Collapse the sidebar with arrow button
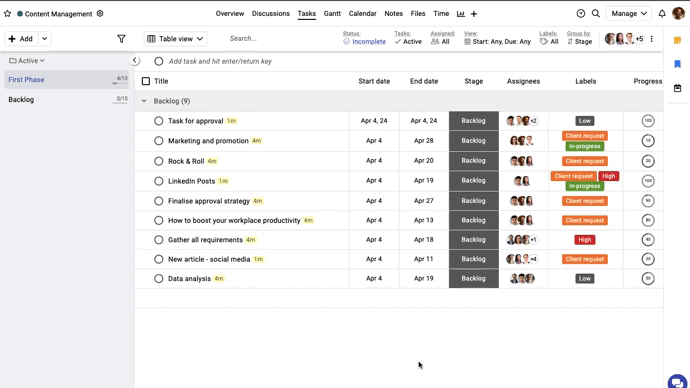This screenshot has height=388, width=690. 135,61
